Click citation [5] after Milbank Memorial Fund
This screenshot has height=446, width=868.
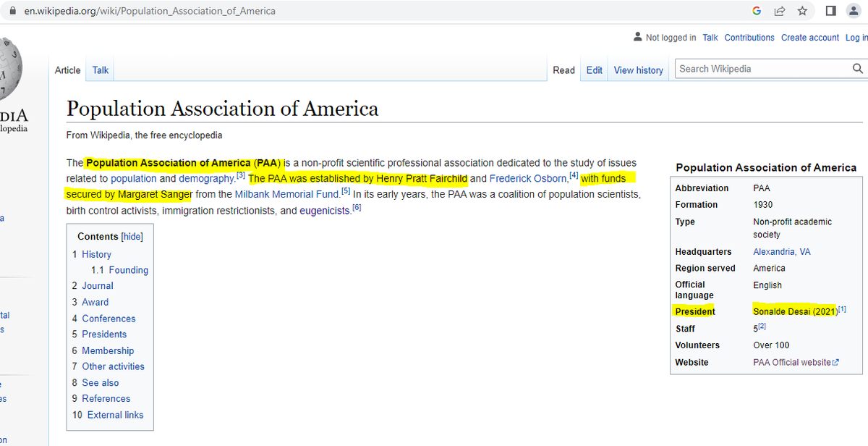(346, 192)
